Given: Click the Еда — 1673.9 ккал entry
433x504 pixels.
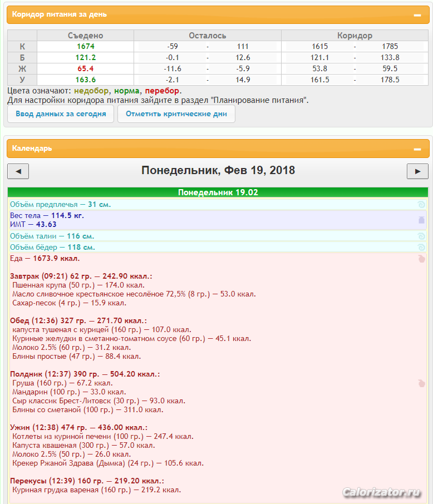Looking at the screenshot, I should point(45,259).
